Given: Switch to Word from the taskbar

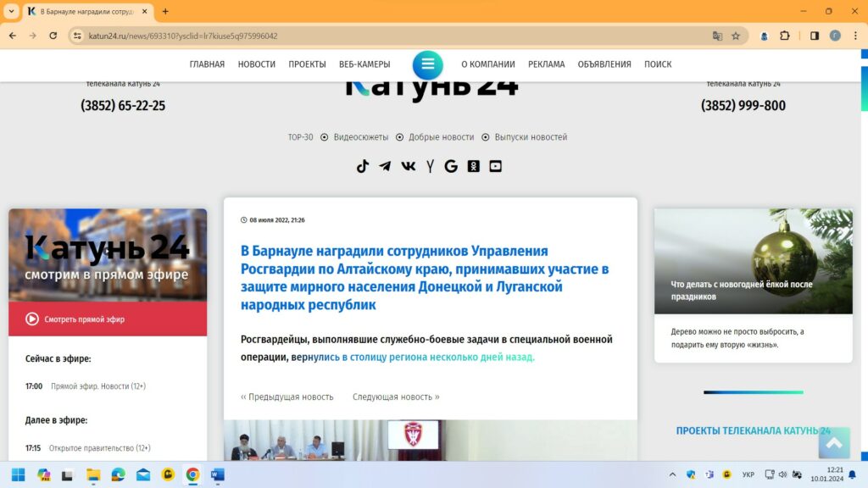Looking at the screenshot, I should (x=218, y=474).
